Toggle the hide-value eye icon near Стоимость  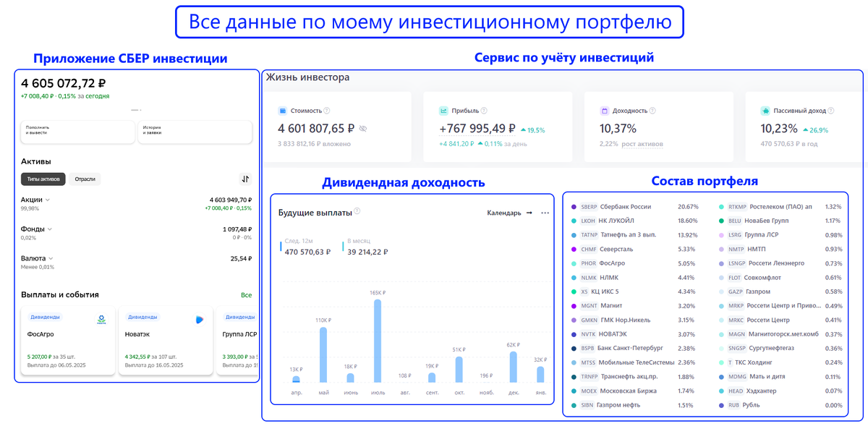click(363, 129)
